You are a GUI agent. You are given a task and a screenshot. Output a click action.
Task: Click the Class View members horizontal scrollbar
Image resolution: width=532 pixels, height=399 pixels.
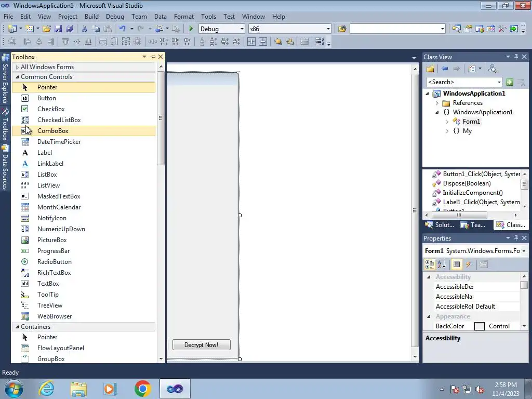point(459,215)
